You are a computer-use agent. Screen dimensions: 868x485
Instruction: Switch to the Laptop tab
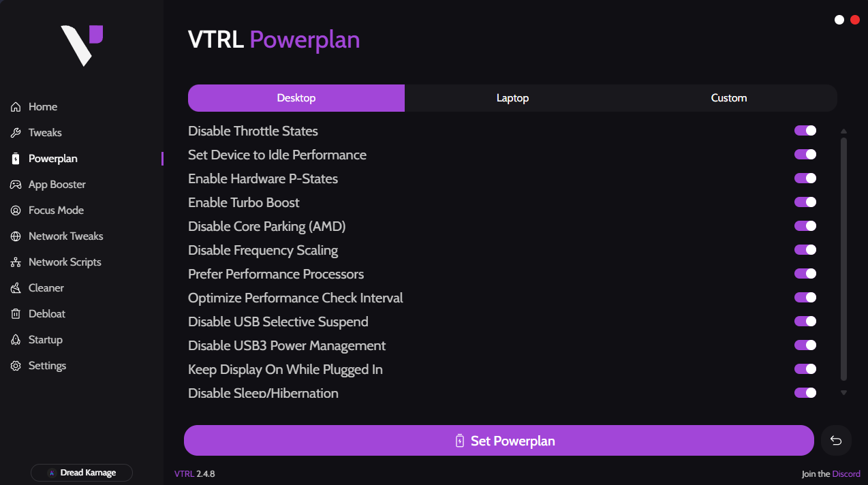512,98
